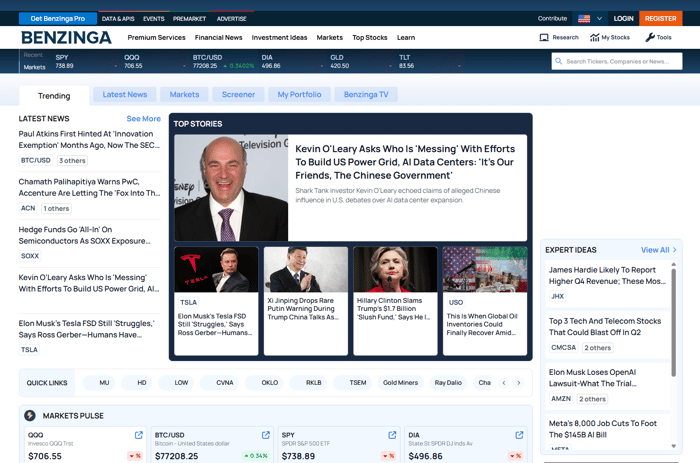Select the Trending tab
700x463 pixels.
point(54,96)
